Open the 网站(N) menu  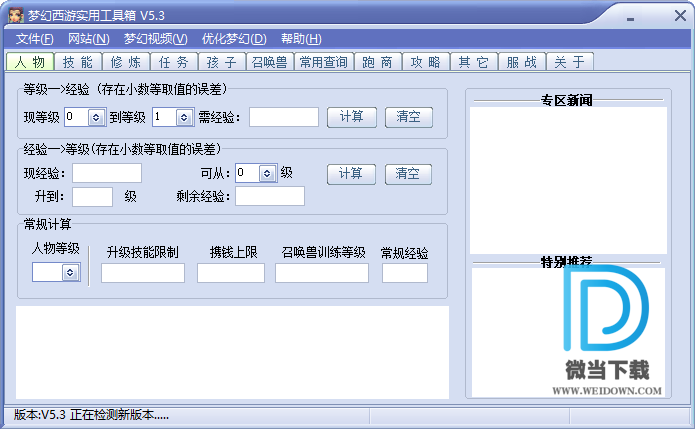pyautogui.click(x=89, y=39)
